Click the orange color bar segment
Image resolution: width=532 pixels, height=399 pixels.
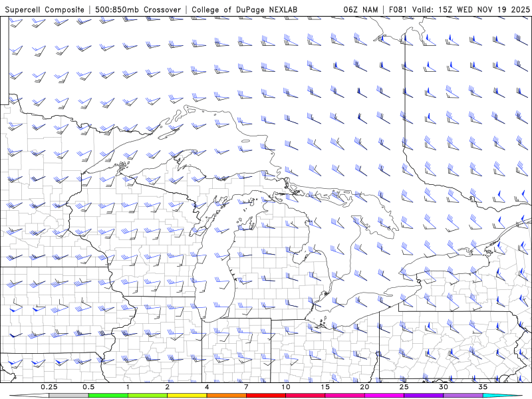coord(226,396)
